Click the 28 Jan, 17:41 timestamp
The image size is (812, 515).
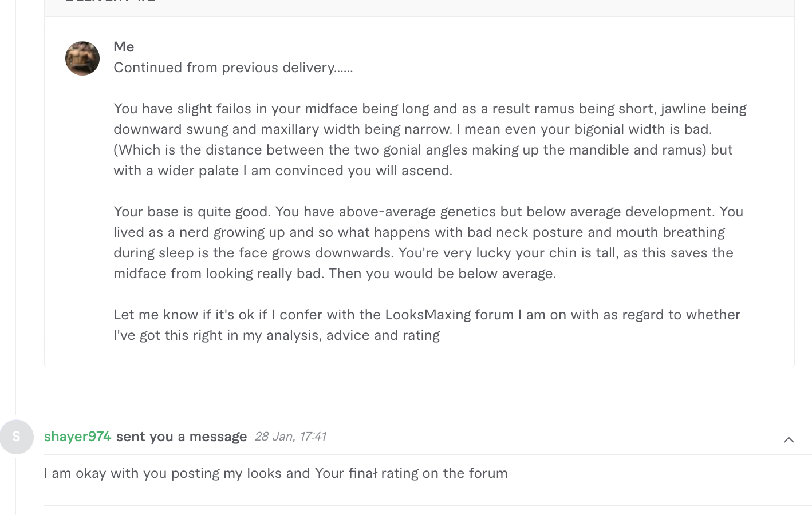point(290,437)
